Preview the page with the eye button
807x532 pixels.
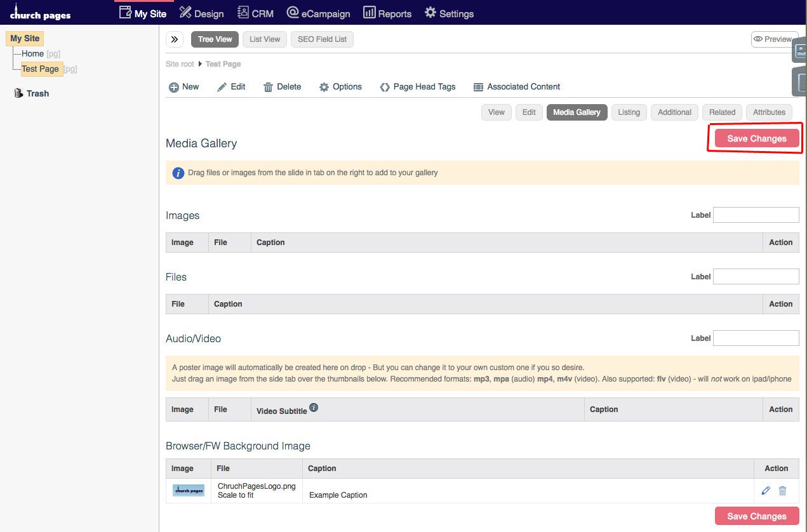click(x=772, y=39)
